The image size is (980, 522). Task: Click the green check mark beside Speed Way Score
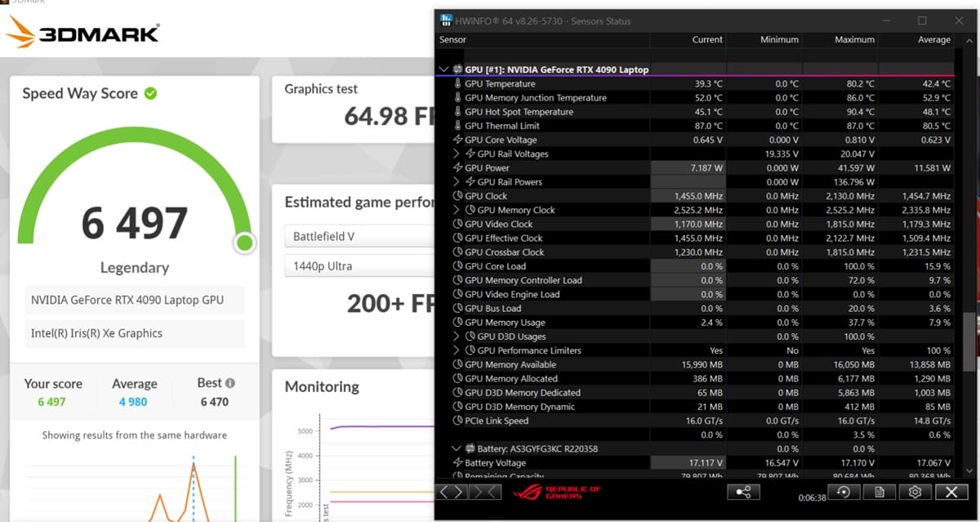coord(150,94)
